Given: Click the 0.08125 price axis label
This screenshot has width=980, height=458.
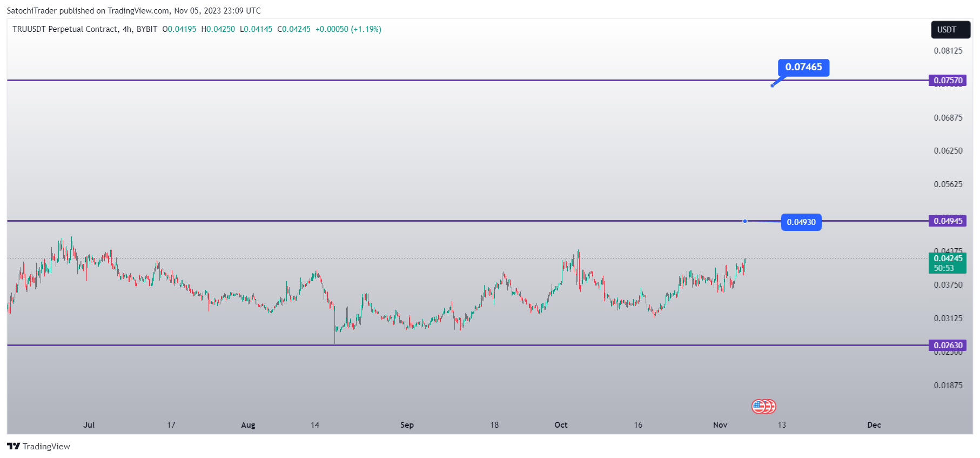Looking at the screenshot, I should coord(948,51).
